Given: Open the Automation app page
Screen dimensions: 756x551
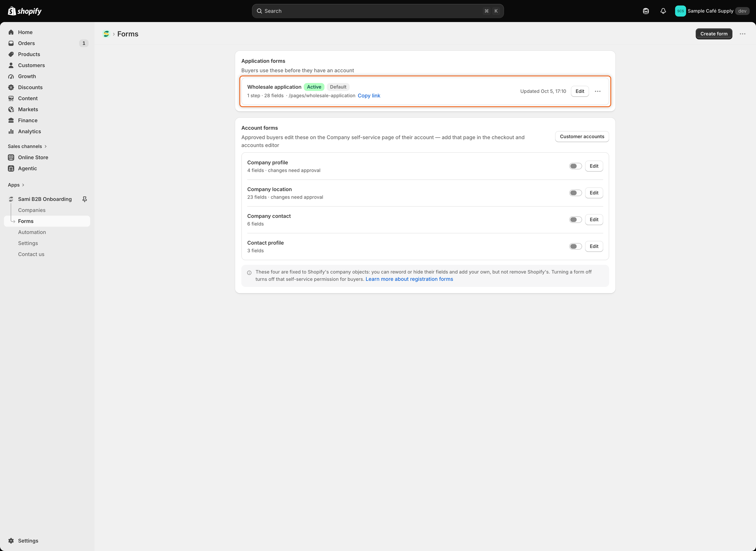Looking at the screenshot, I should pos(47,232).
